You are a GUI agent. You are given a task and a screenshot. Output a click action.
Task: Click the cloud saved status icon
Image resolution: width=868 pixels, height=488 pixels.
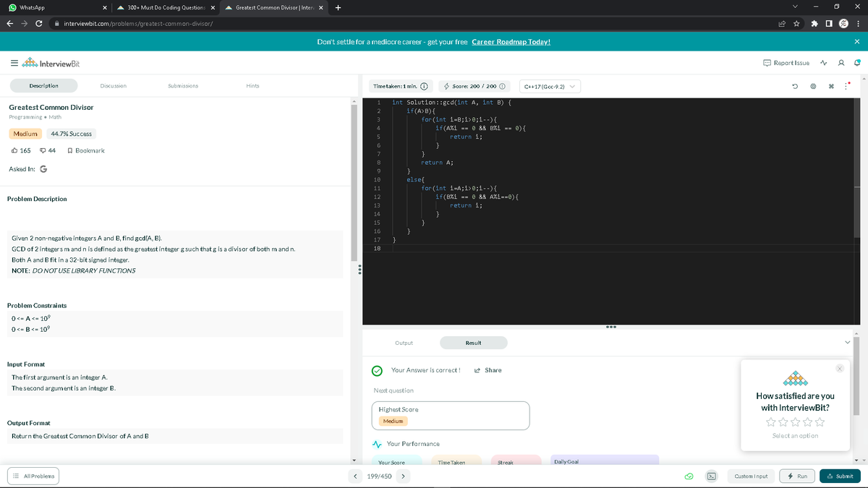point(690,476)
